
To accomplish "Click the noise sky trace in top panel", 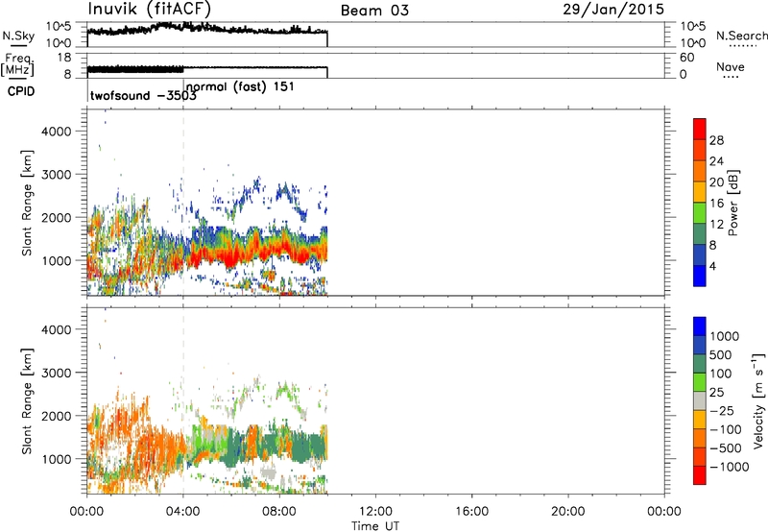I will click(207, 29).
